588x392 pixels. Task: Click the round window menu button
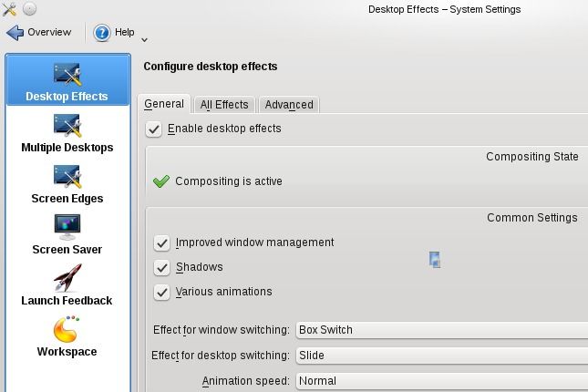click(29, 8)
